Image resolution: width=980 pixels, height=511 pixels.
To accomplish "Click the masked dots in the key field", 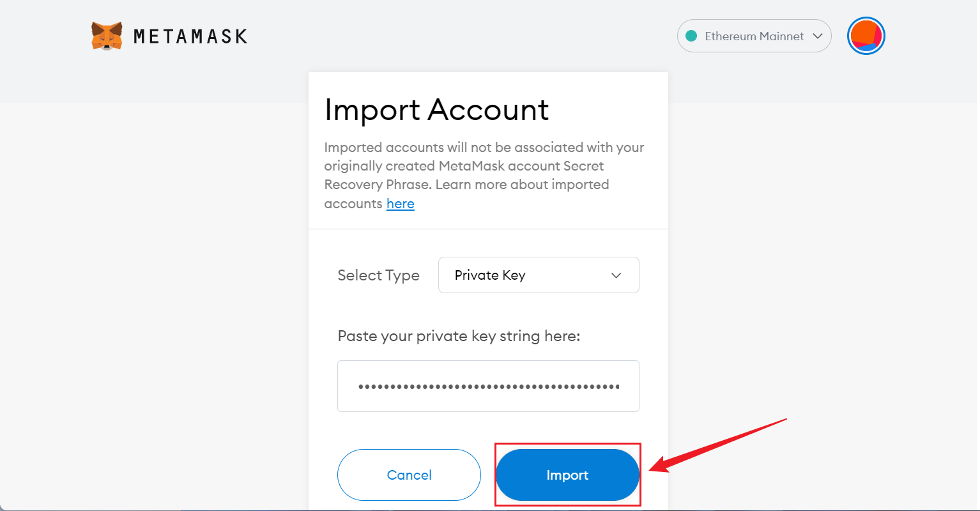I will (x=488, y=386).
